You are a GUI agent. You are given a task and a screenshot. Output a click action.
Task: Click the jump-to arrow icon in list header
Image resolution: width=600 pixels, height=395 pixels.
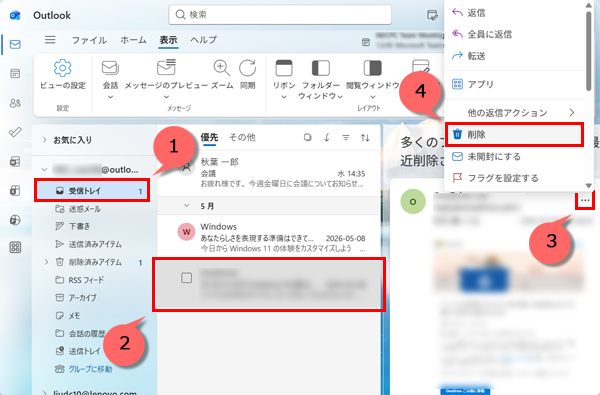(327, 137)
